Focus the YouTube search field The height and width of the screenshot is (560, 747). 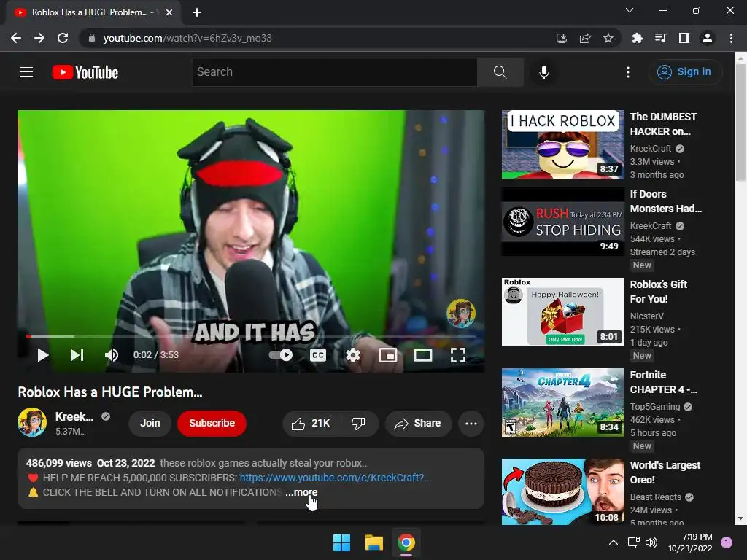(334, 72)
